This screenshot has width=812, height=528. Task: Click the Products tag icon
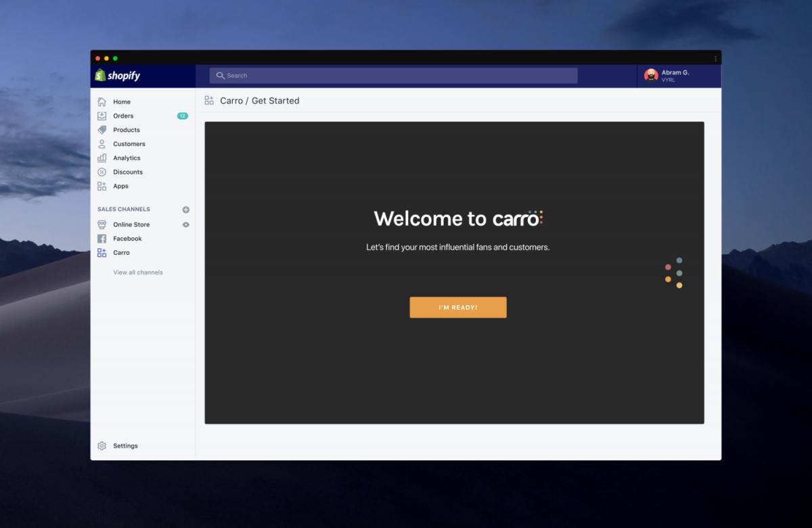pyautogui.click(x=101, y=130)
